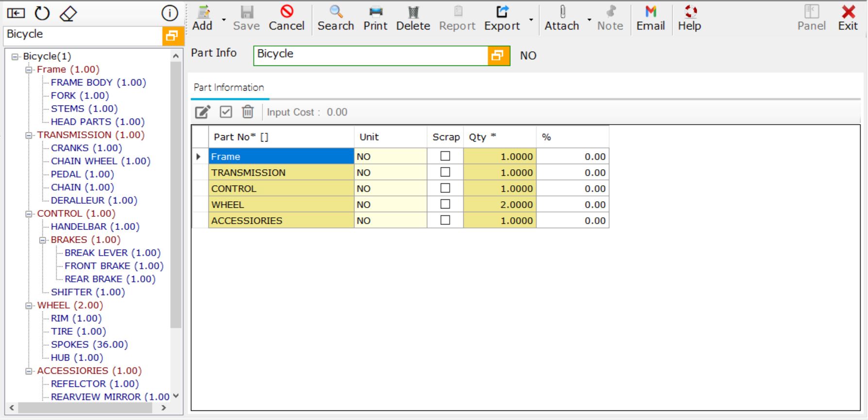Image resolution: width=868 pixels, height=420 pixels.
Task: Collapse the BRAKES tree node
Action: [x=43, y=240]
